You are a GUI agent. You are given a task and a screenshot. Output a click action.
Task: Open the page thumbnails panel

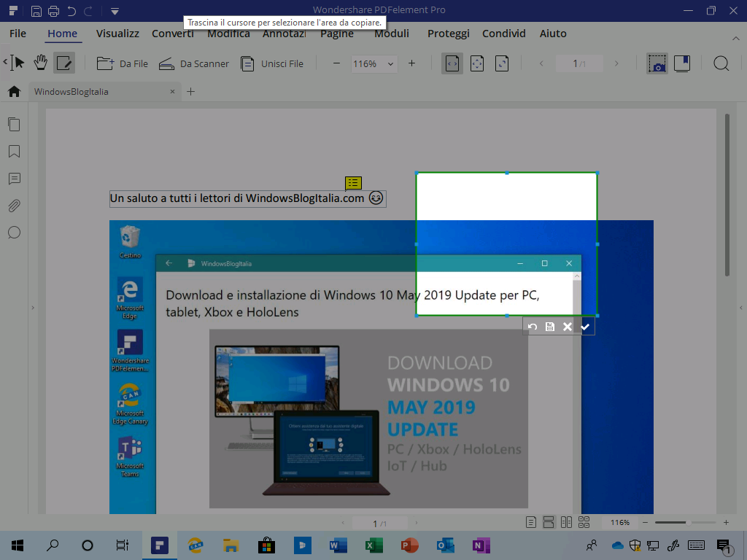(15, 124)
